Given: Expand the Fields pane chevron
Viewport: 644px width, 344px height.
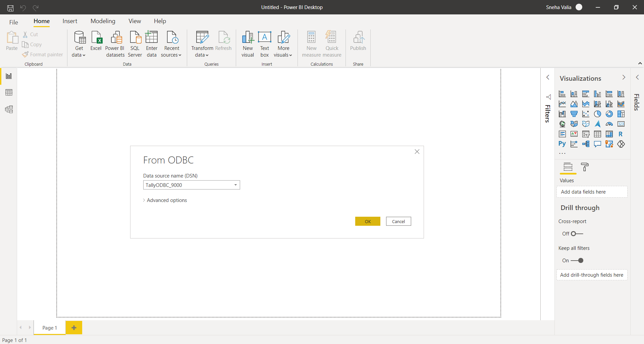Looking at the screenshot, I should pyautogui.click(x=637, y=77).
